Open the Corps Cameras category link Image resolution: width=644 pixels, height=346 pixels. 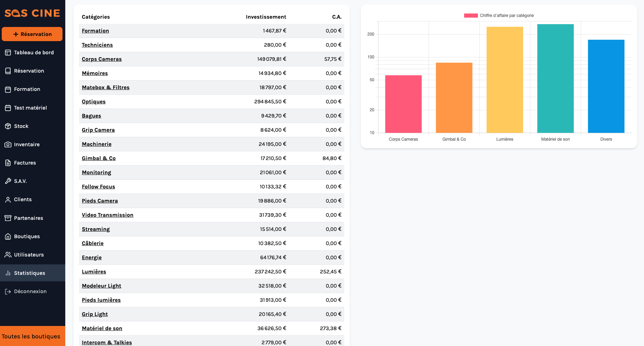(x=102, y=59)
